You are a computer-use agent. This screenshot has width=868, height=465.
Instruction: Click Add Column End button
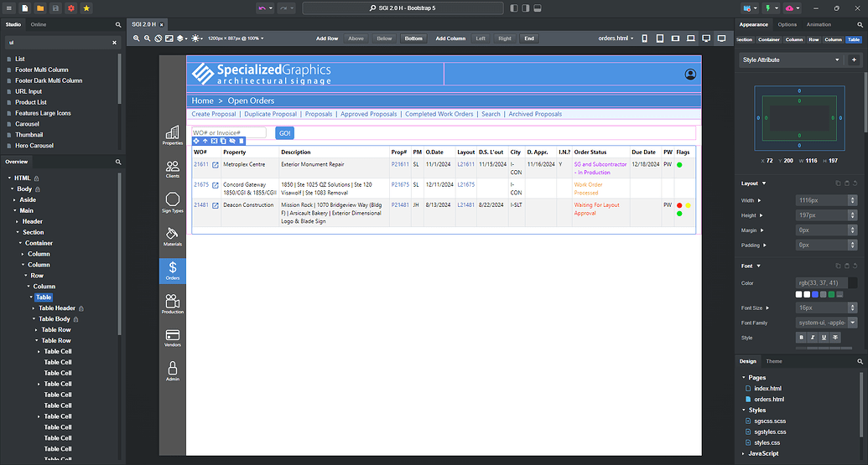point(529,39)
